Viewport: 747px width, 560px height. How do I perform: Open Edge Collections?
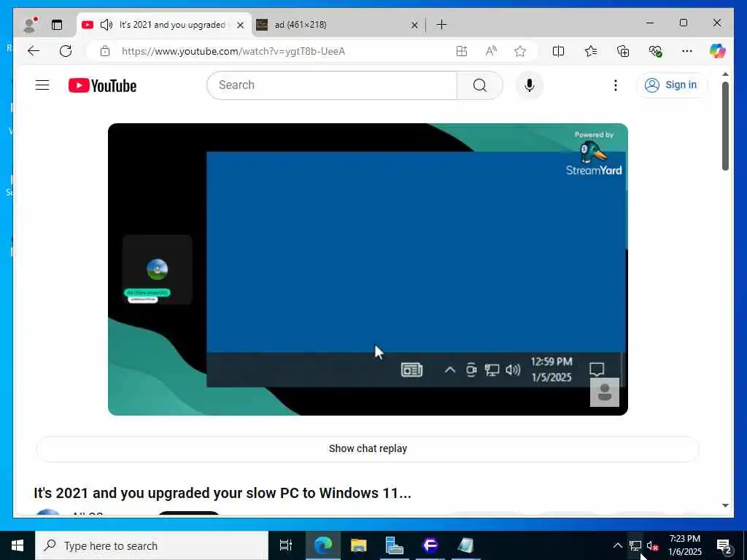point(623,51)
